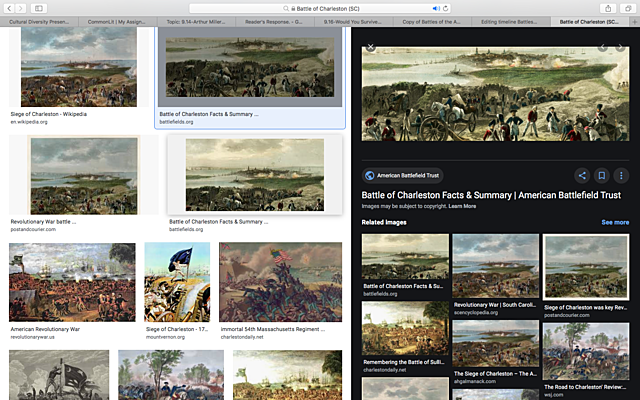
Task: Toggle the Safari sidebar button
Action: [x=39, y=8]
